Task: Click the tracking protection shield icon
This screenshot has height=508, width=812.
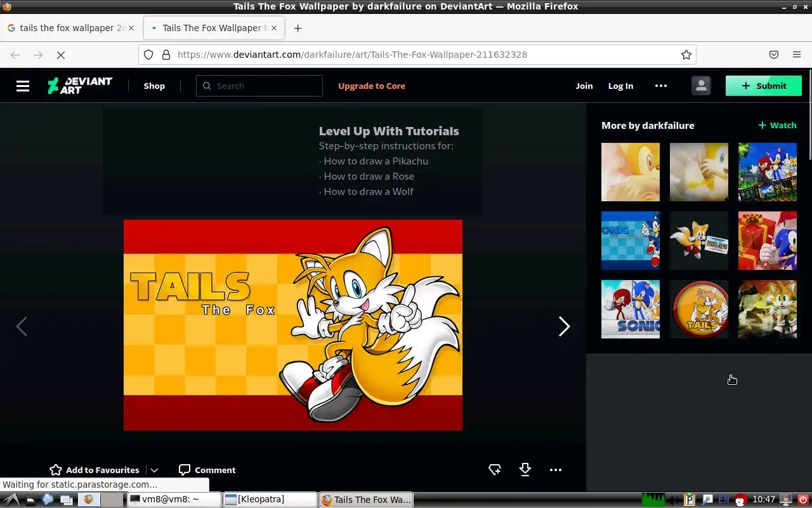Action: [x=148, y=55]
